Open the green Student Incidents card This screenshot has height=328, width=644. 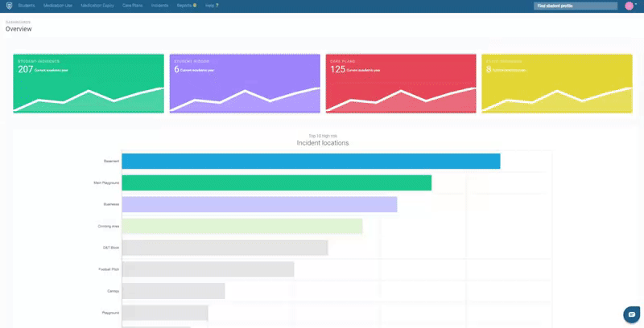89,84
